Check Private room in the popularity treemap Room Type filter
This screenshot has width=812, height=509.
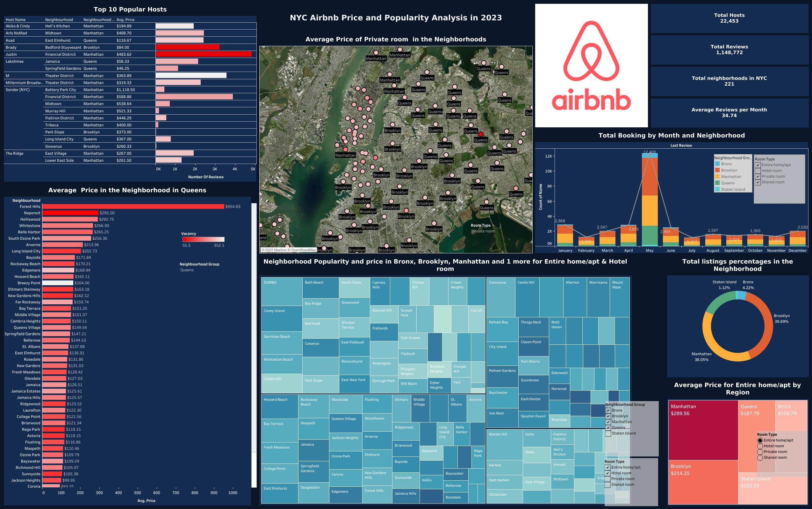[x=607, y=479]
